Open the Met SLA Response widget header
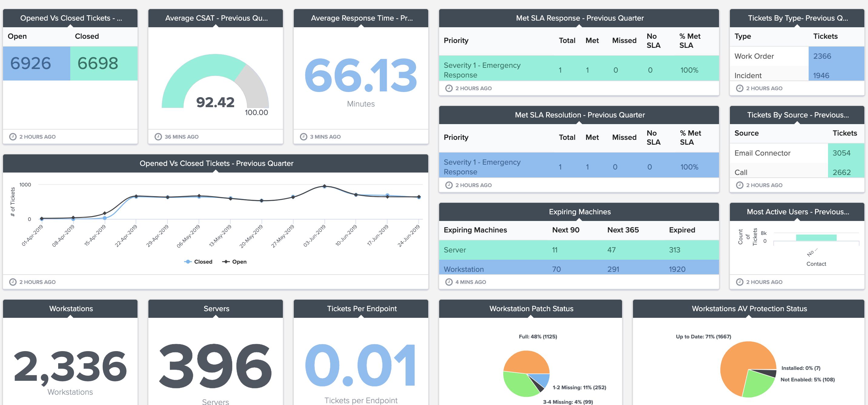 pyautogui.click(x=579, y=18)
